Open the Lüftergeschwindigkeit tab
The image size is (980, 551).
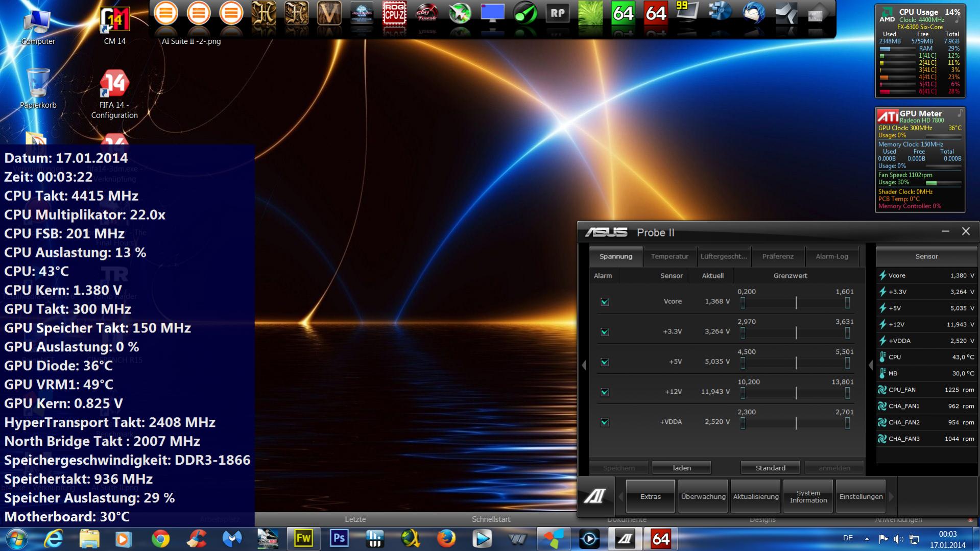pyautogui.click(x=724, y=256)
